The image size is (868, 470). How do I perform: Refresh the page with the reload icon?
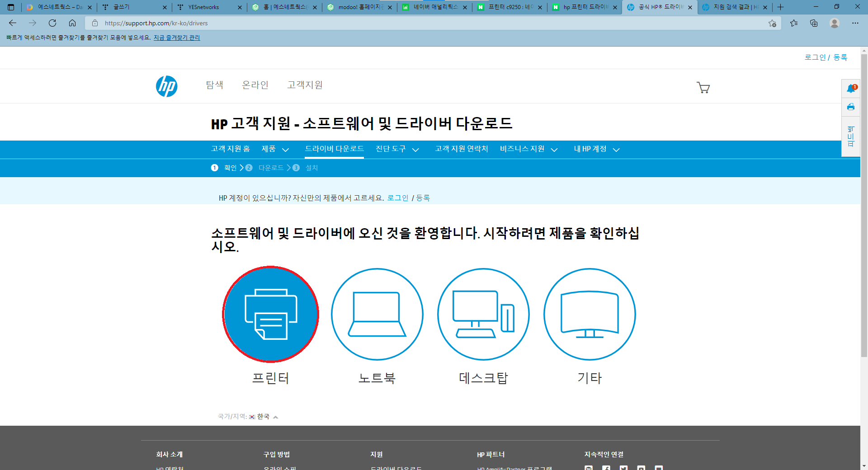[52, 23]
